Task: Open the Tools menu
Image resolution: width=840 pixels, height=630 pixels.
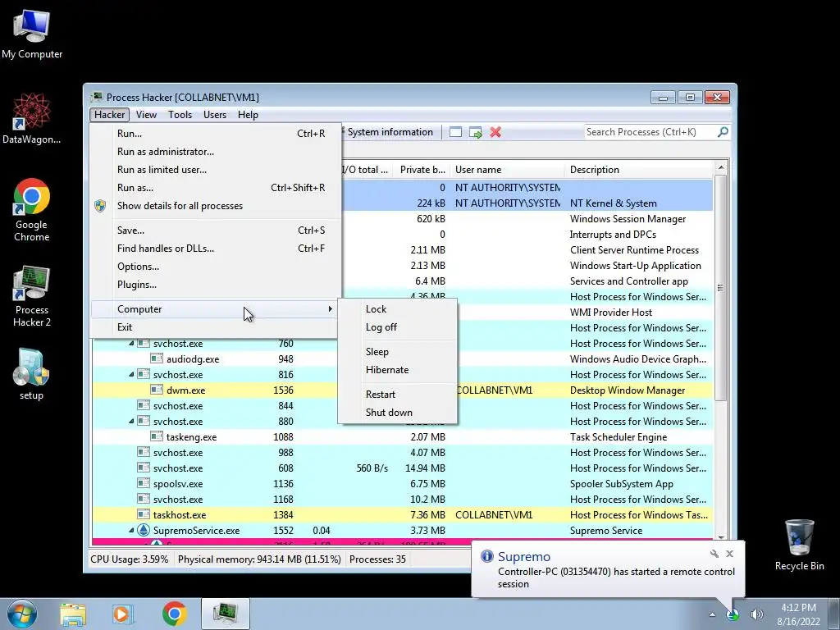Action: pyautogui.click(x=180, y=115)
